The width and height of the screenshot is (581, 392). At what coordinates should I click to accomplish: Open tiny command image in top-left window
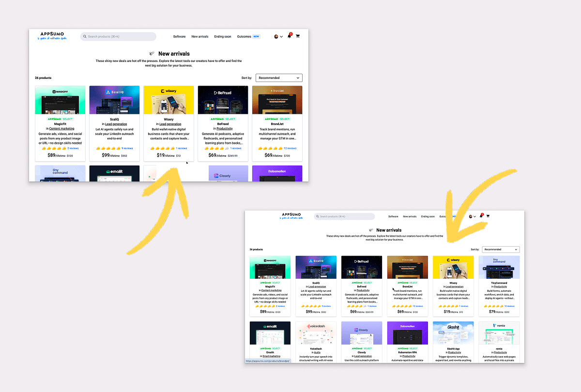[60, 173]
